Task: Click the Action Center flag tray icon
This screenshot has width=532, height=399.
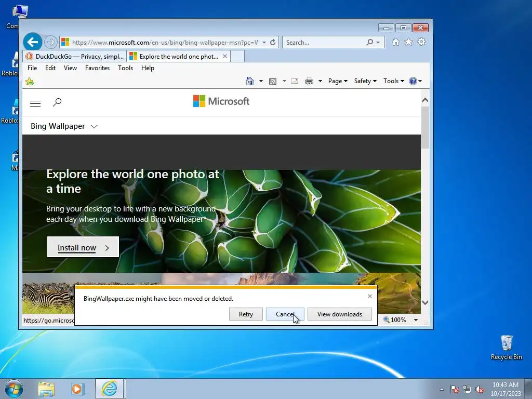Action: pos(455,389)
